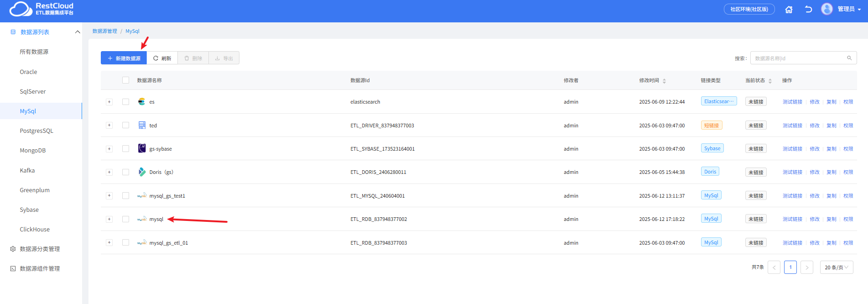The height and width of the screenshot is (304, 868).
Task: Select PostgresSQL in sidebar
Action: coord(36,131)
